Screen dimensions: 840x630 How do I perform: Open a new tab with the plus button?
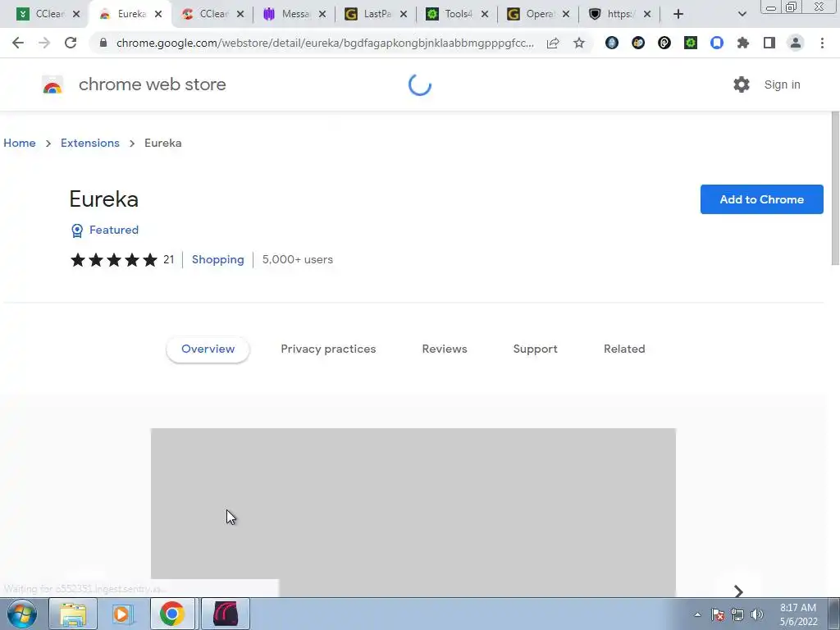click(x=678, y=14)
